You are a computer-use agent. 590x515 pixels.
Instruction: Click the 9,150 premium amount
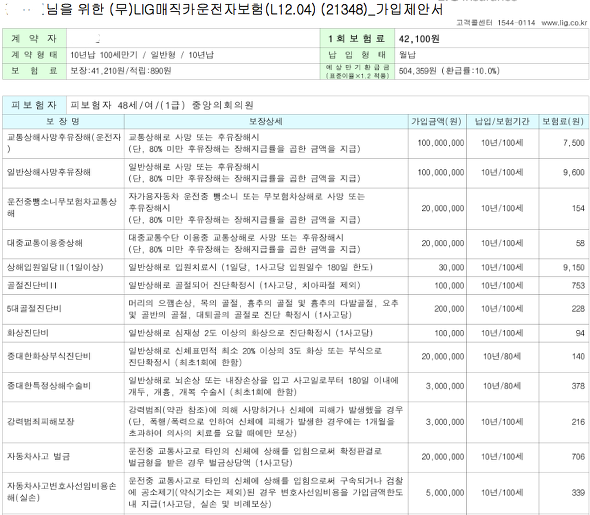tap(574, 267)
